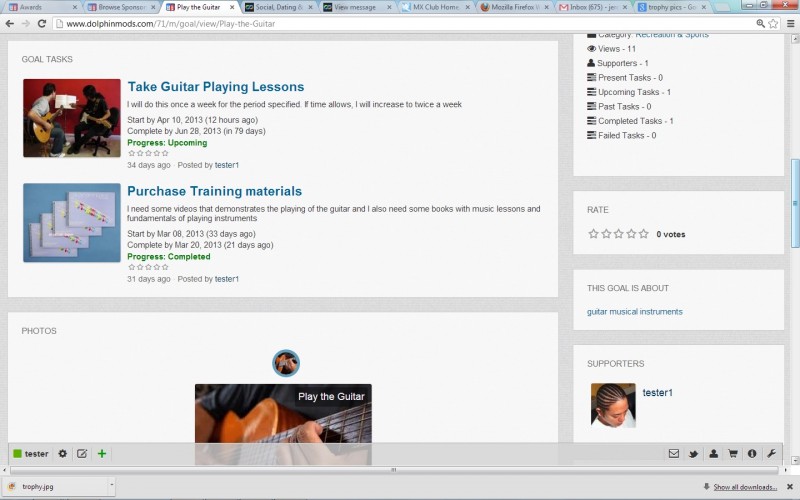
Task: Open the shopping cart icon in the bottom toolbar
Action: point(733,454)
